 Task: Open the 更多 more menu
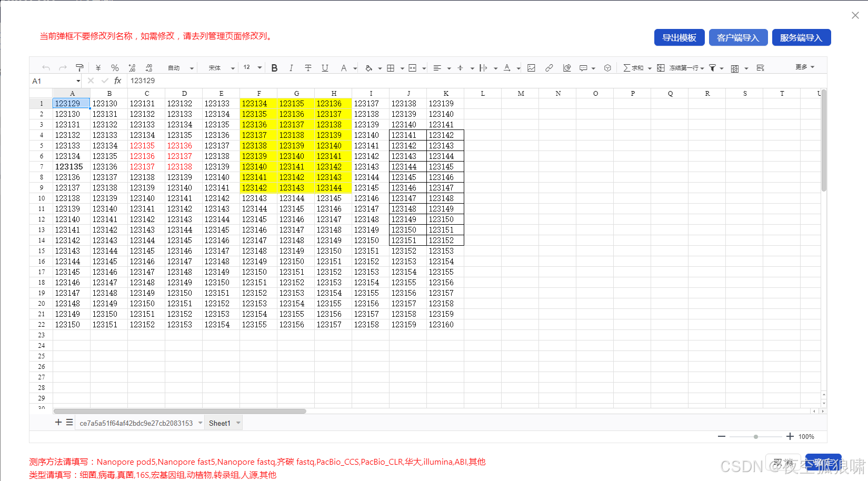[x=805, y=67]
